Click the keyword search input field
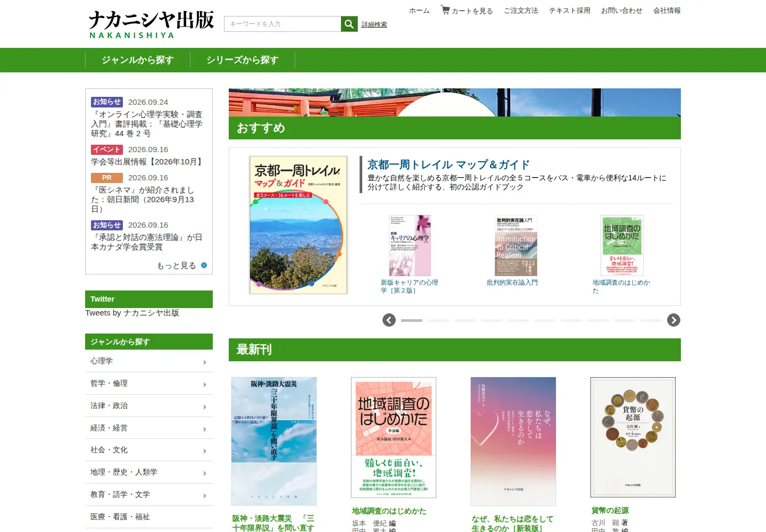The height and width of the screenshot is (532, 766). [282, 24]
